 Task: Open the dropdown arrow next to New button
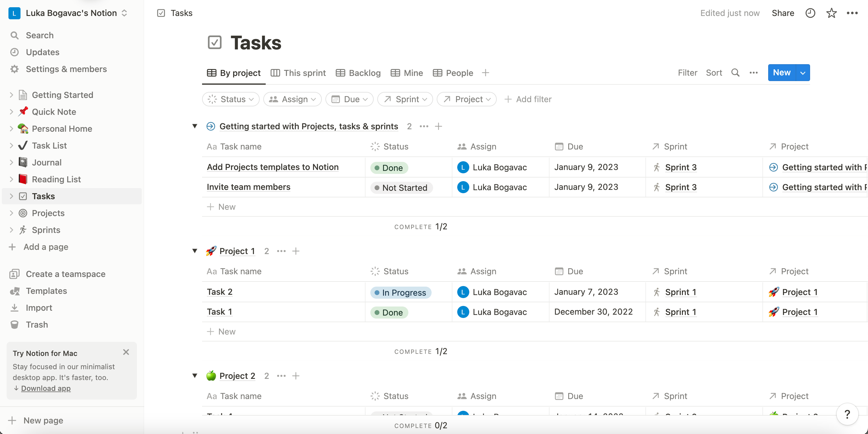[803, 73]
